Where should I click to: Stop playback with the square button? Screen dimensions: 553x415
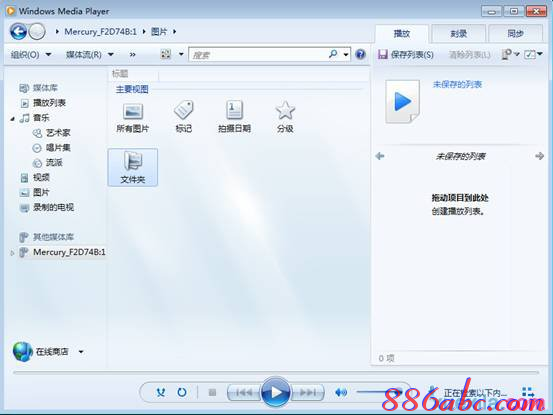click(x=212, y=392)
